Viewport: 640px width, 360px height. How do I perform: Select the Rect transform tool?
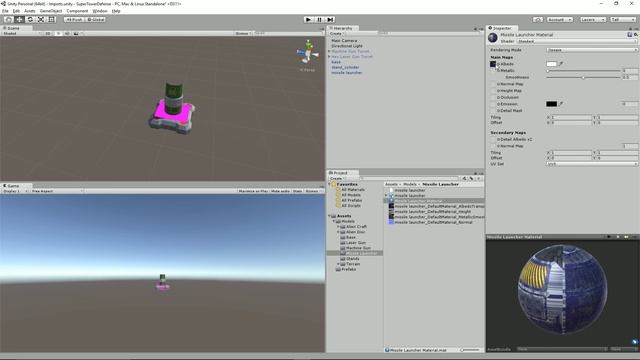pyautogui.click(x=52, y=19)
